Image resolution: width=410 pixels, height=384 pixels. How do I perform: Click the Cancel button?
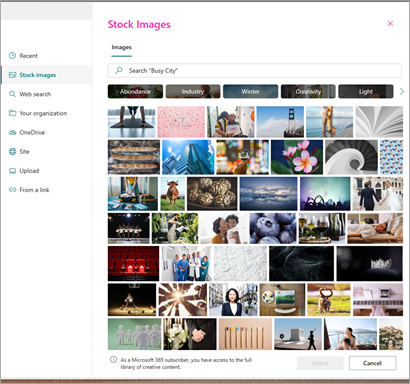(x=372, y=363)
